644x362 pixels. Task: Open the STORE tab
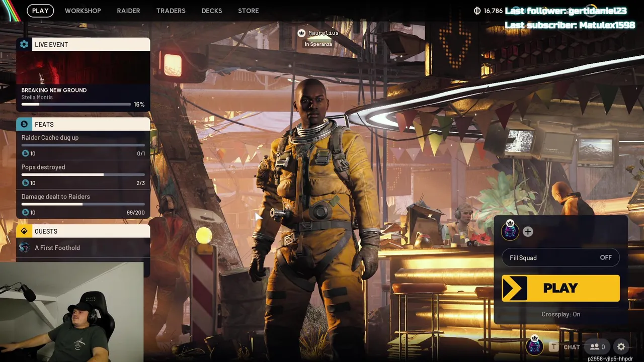click(249, 11)
